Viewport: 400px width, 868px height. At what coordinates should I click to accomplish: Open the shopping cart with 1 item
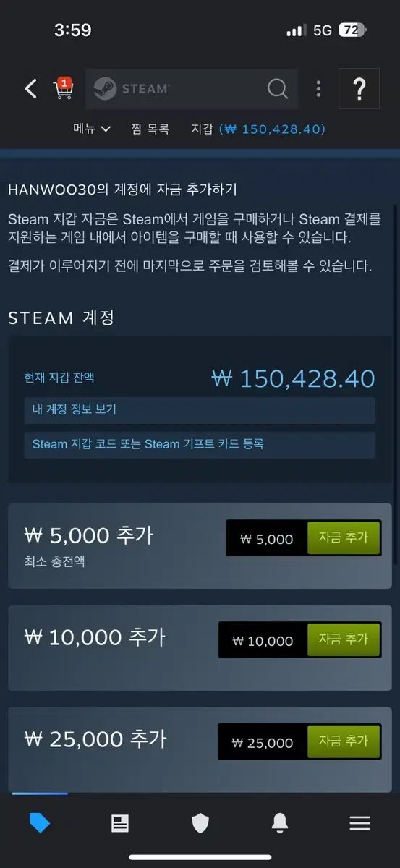(x=64, y=88)
